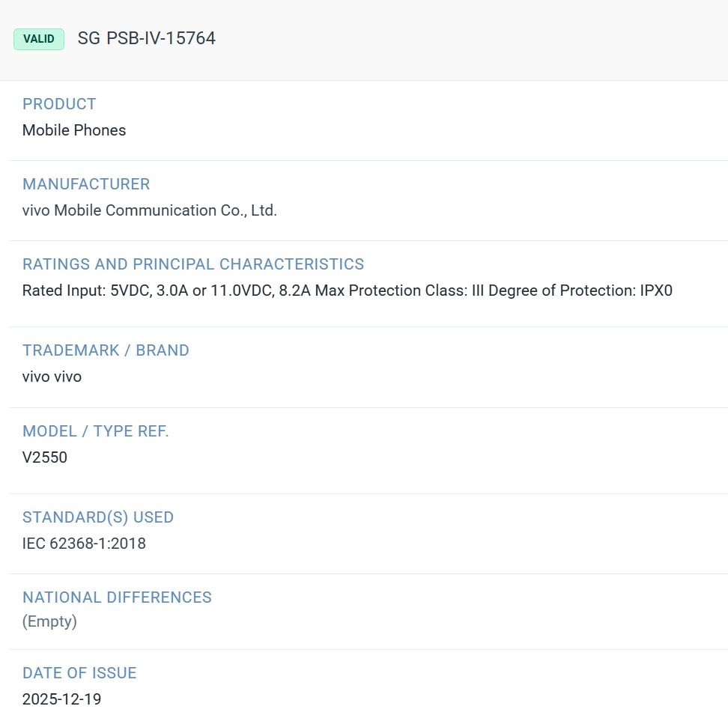Click the (Empty) national differences value
This screenshot has width=728, height=724.
pos(49,621)
